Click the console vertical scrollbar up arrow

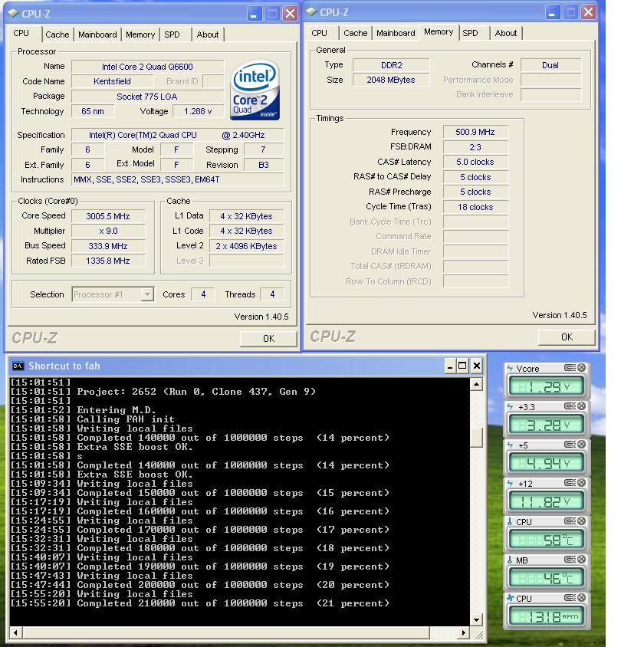click(477, 384)
